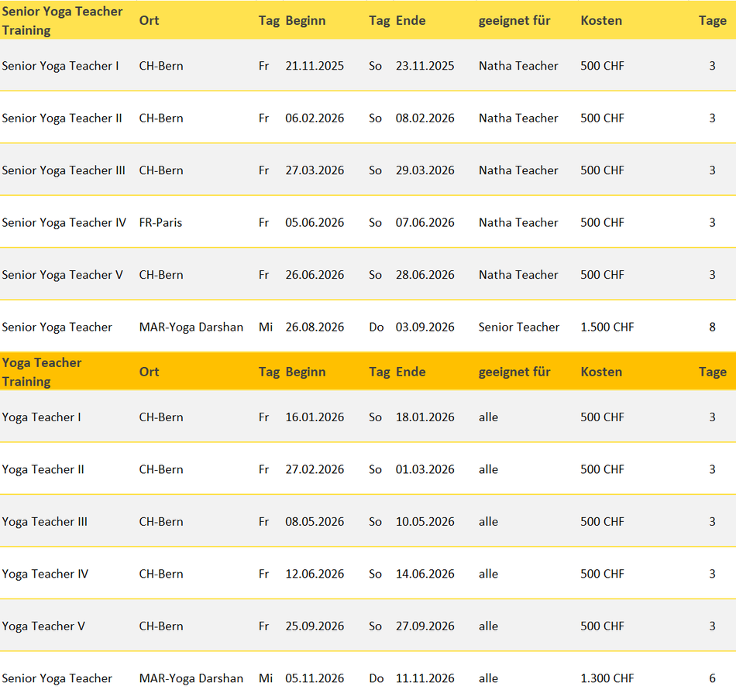Click the '1.300 CHF' cost cell
This screenshot has height=700, width=736.
607,678
